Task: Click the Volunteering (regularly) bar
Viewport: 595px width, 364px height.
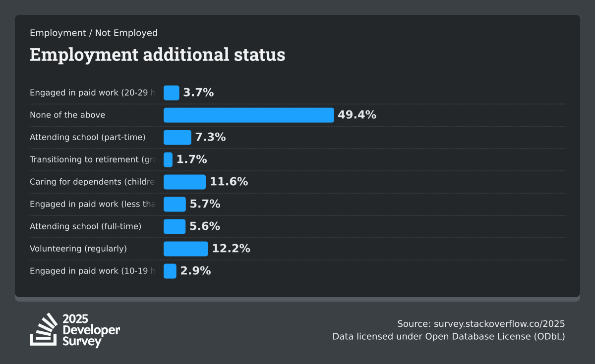Action: click(x=185, y=249)
